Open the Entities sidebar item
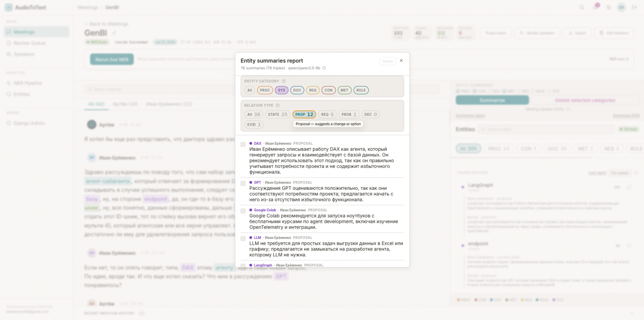Image resolution: width=644 pixels, height=320 pixels. (37, 94)
